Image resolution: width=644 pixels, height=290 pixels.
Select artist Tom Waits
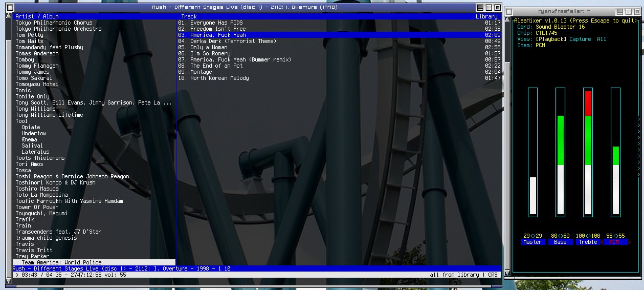[x=29, y=41]
